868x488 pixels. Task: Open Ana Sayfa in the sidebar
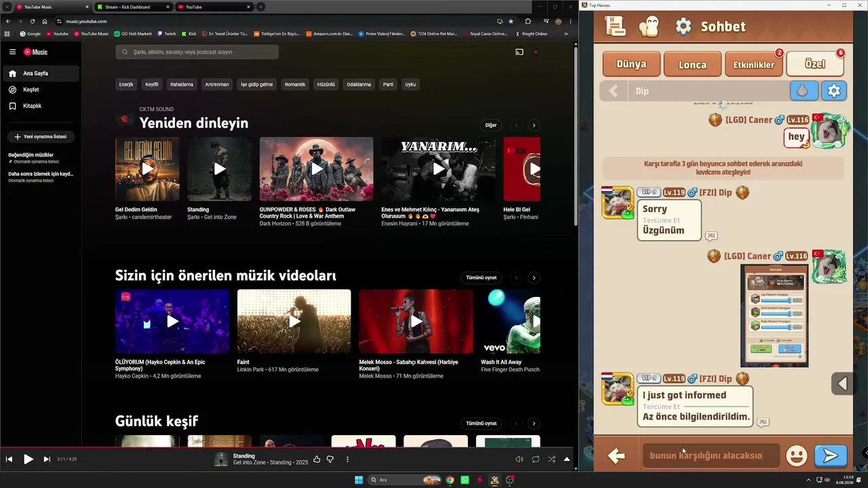tap(41, 73)
